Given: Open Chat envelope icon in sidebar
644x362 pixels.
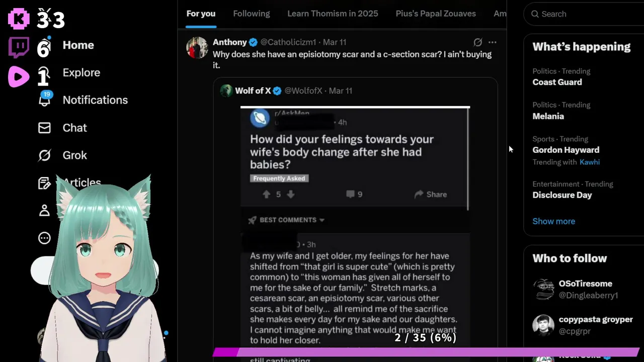Looking at the screenshot, I should [x=44, y=128].
